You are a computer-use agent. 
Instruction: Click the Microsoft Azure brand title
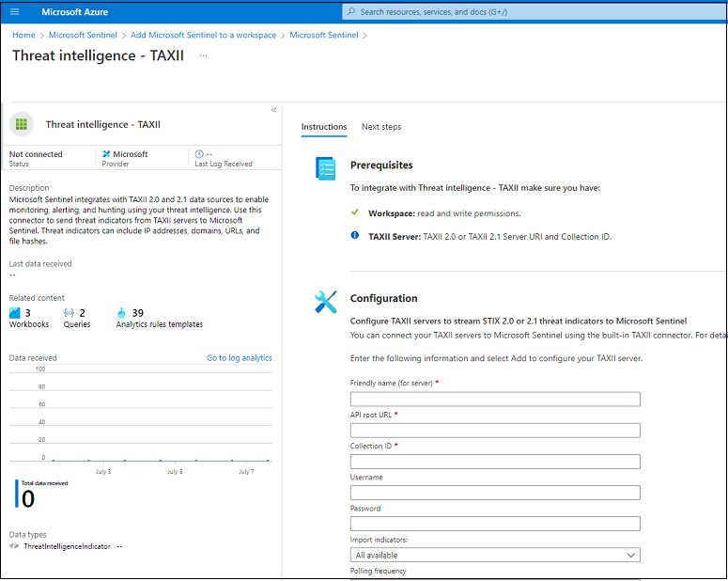pos(75,12)
